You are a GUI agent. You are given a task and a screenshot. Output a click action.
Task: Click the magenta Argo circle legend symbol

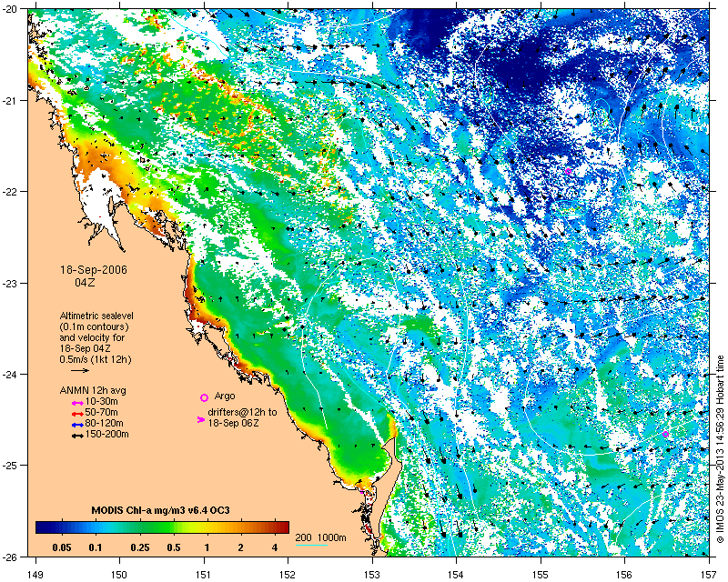coord(204,397)
